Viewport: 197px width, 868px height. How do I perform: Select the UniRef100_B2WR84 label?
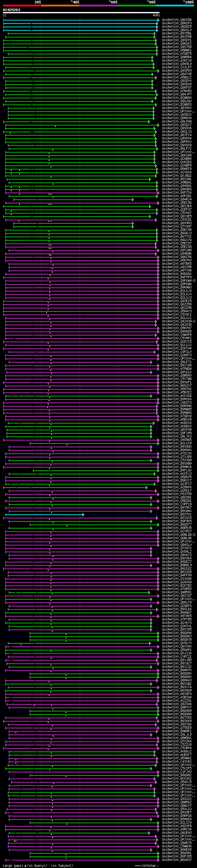point(177,98)
